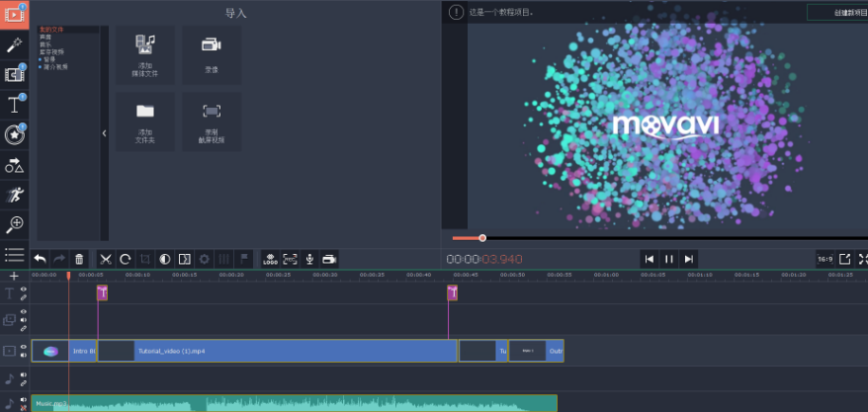Click the Crop tool icon
The width and height of the screenshot is (868, 412).
145,259
